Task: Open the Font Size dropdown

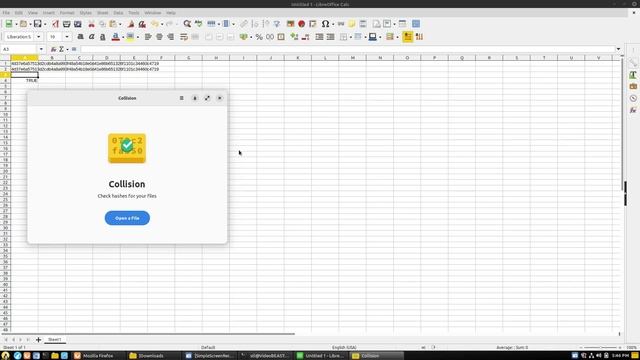Action: (67, 37)
